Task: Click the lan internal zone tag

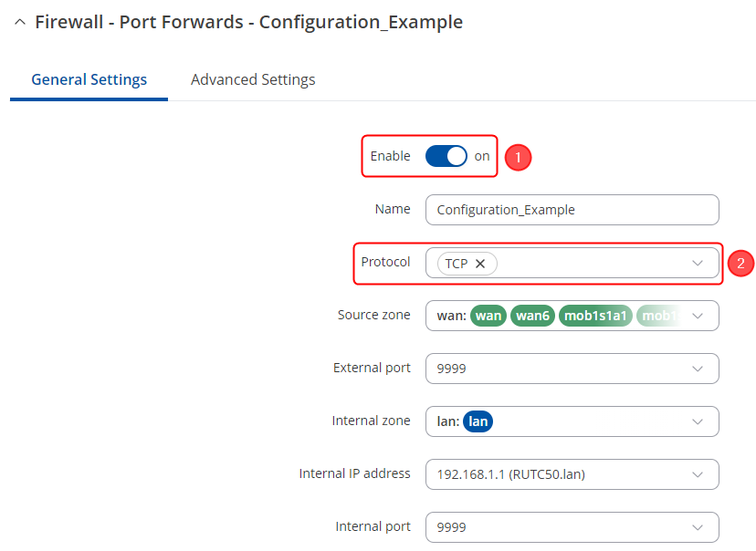Action: click(478, 421)
